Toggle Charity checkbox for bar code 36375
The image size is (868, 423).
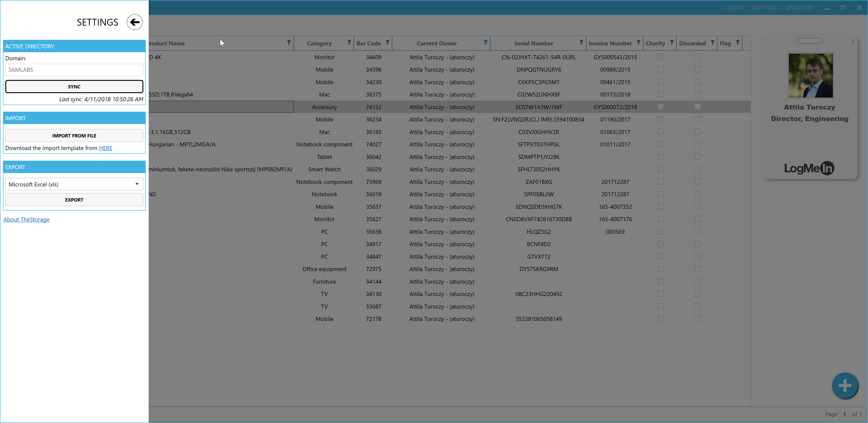click(661, 94)
